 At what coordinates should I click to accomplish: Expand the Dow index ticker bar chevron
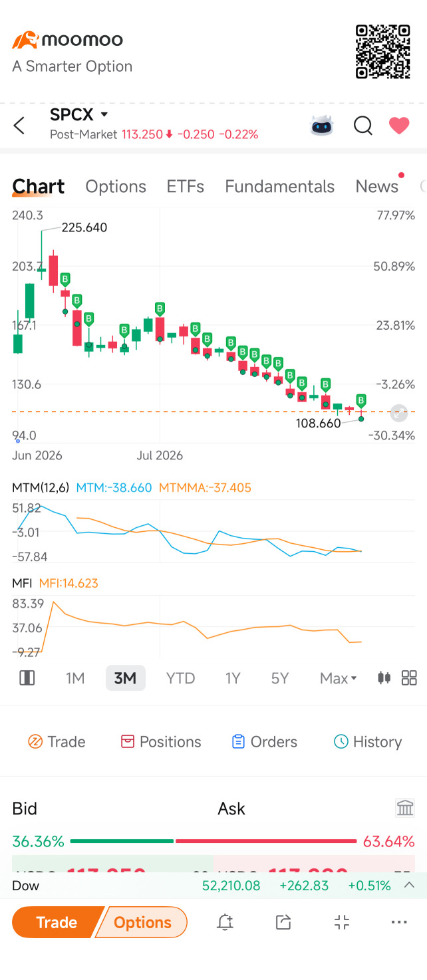pyautogui.click(x=410, y=886)
